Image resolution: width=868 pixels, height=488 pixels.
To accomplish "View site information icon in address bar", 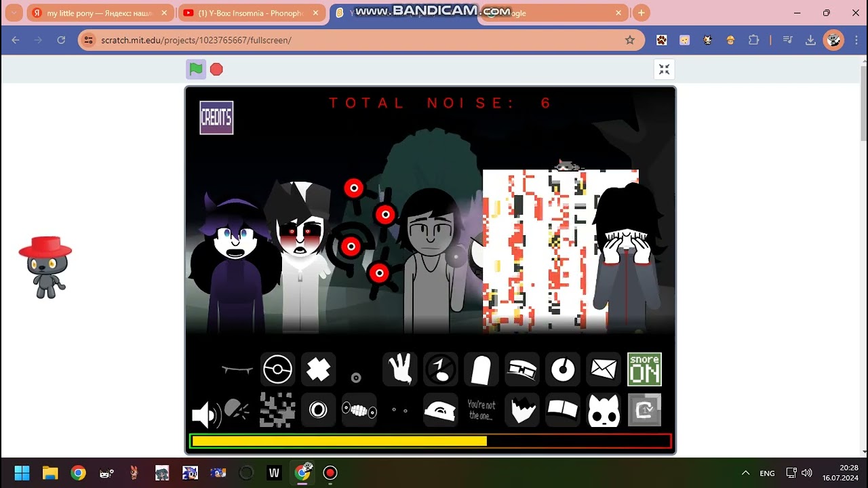I will point(89,40).
